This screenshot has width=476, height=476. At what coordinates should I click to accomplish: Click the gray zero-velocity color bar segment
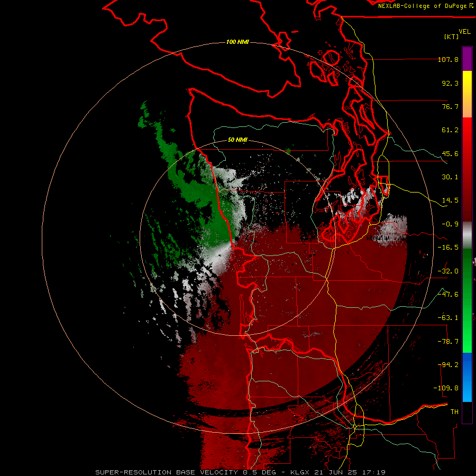point(467,235)
